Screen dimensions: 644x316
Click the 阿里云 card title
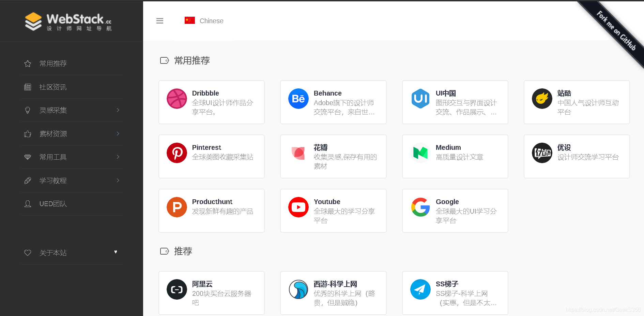pyautogui.click(x=202, y=284)
